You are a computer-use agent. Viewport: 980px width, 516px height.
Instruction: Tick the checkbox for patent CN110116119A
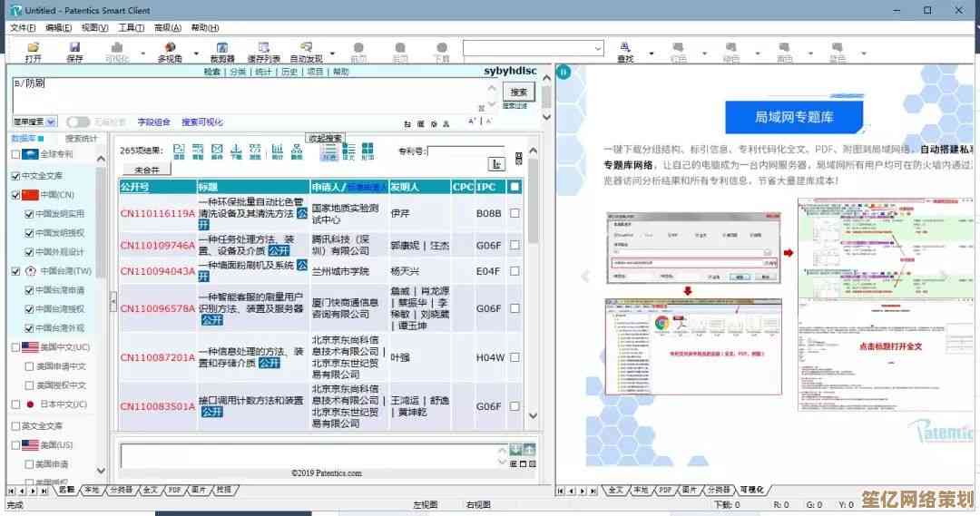(x=514, y=214)
